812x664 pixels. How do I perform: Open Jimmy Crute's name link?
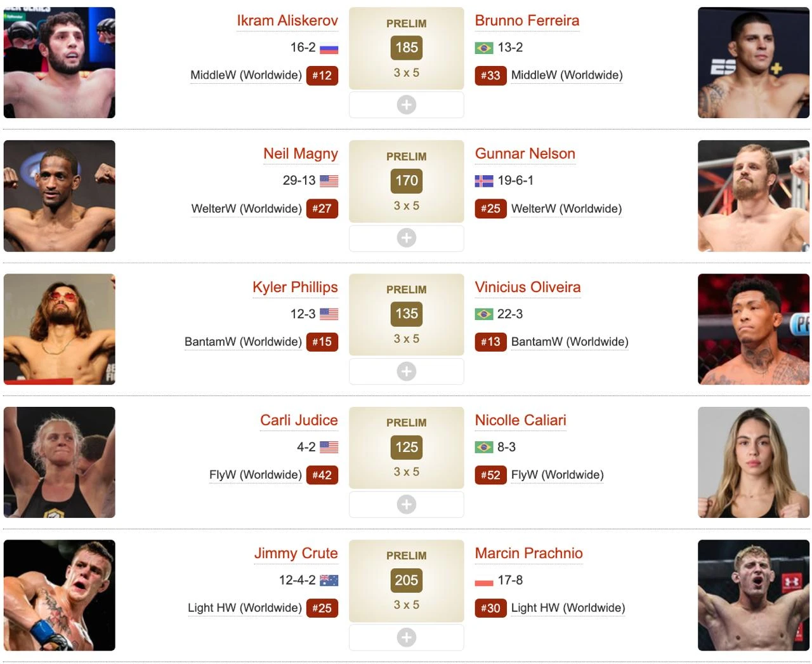296,554
